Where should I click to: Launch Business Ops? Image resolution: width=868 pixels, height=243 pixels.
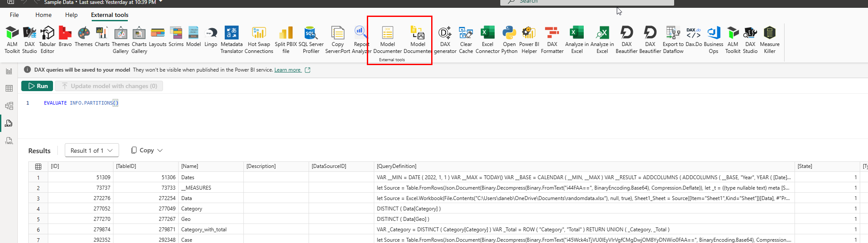(714, 39)
